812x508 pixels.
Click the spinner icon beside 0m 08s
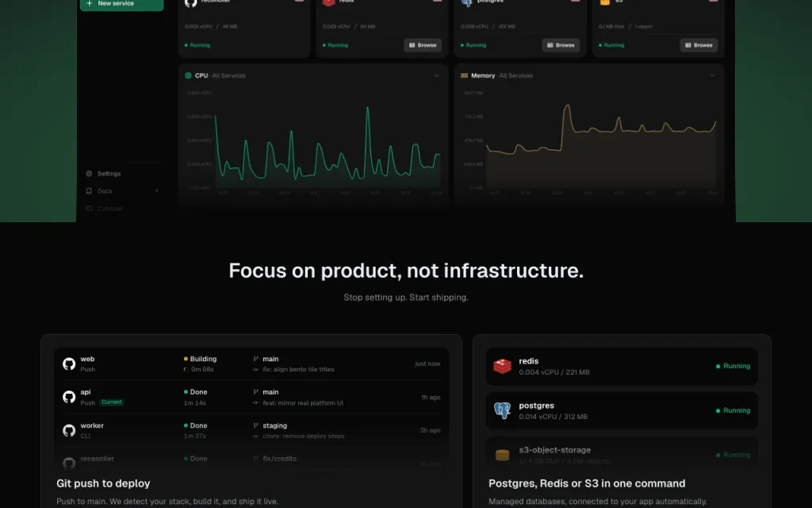tap(186, 370)
